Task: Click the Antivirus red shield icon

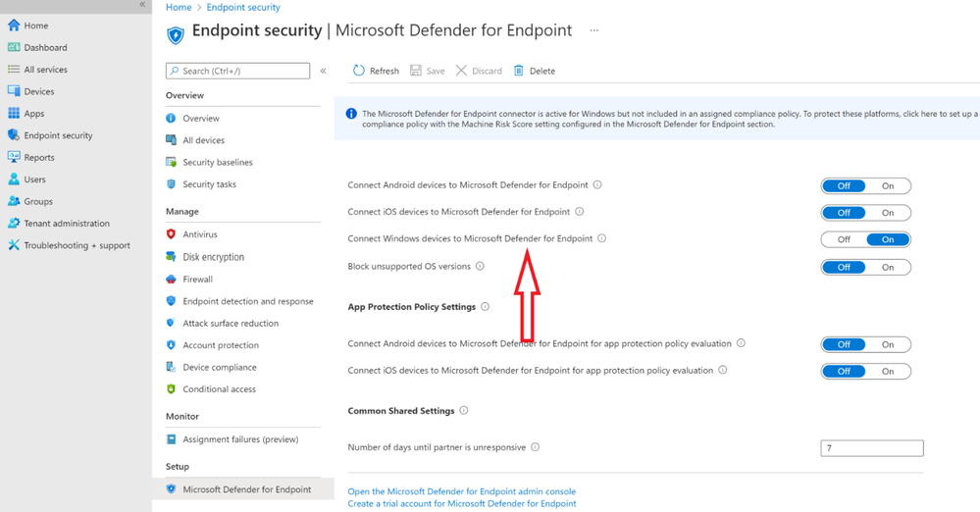Action: point(172,233)
